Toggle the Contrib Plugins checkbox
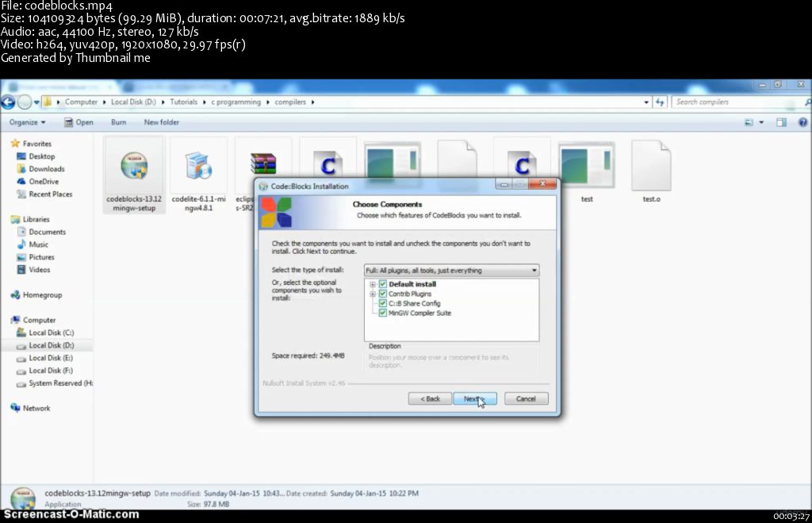This screenshot has height=523, width=812. (383, 294)
